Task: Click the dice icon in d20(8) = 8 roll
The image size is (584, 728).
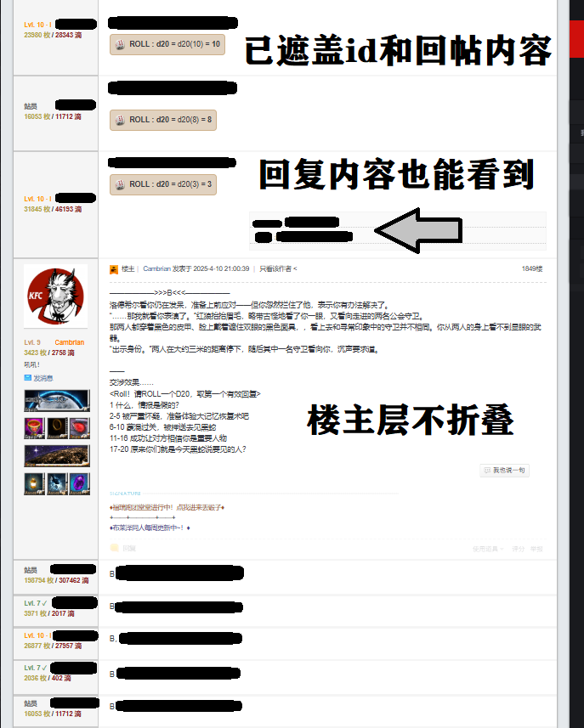Action: pos(121,120)
